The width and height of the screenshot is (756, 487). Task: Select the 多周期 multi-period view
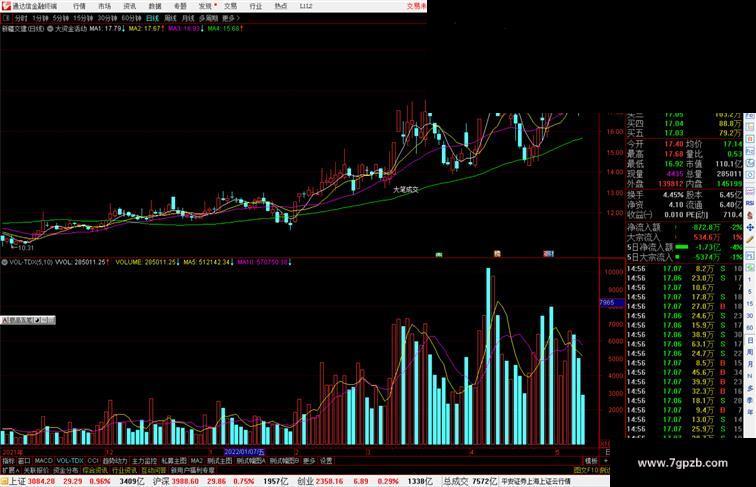208,18
